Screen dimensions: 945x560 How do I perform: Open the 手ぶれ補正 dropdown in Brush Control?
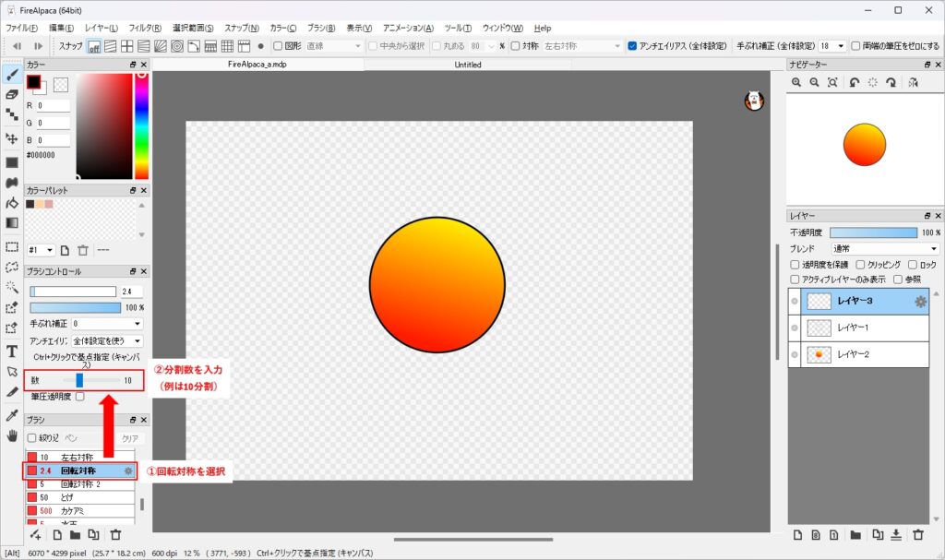coord(107,324)
